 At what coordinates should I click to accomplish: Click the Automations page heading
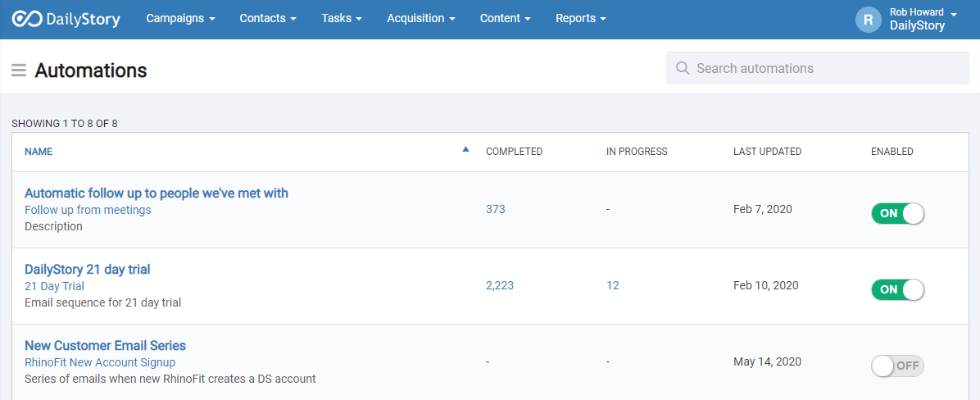tap(91, 70)
